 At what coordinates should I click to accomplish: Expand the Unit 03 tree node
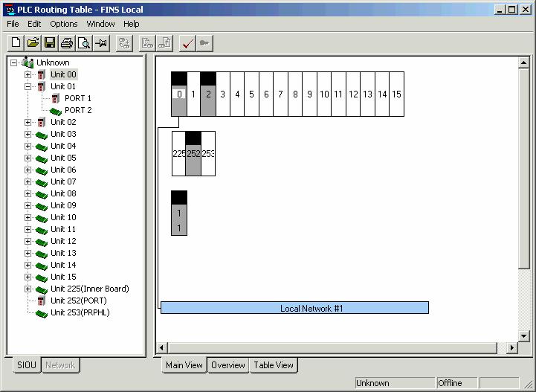coord(28,134)
